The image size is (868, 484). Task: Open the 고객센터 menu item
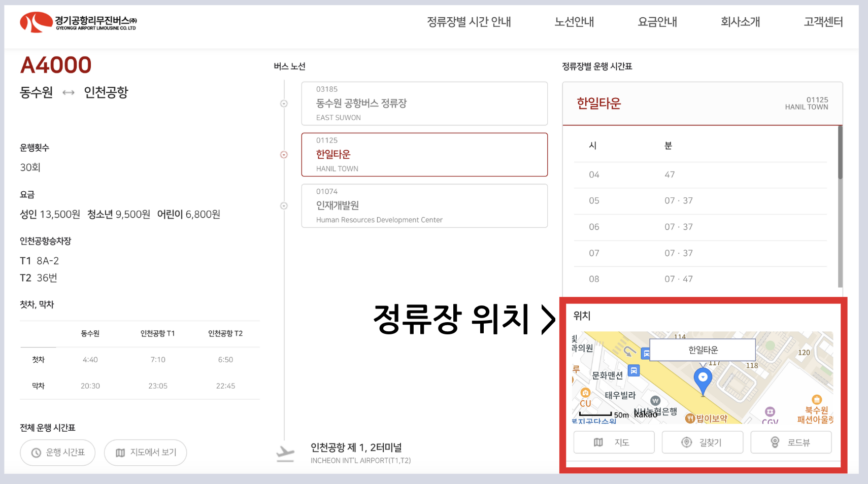[823, 22]
